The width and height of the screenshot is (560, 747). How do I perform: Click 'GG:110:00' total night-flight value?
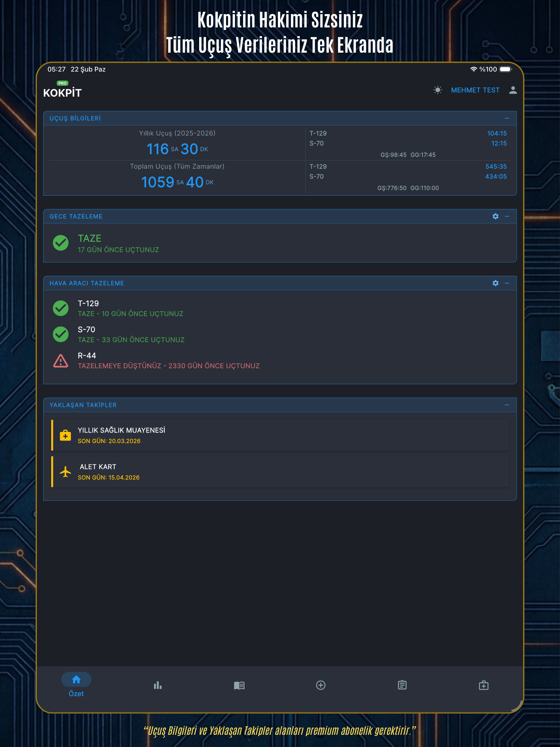pyautogui.click(x=425, y=188)
